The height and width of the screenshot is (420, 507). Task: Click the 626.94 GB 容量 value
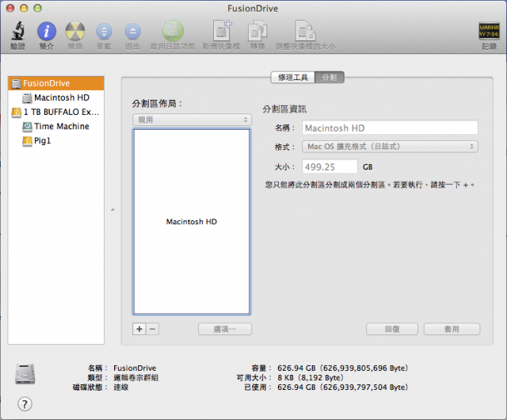pos(343,368)
